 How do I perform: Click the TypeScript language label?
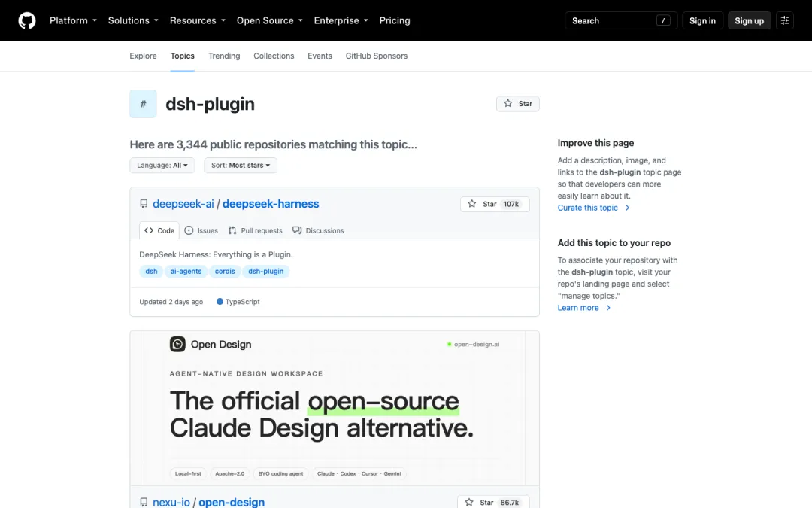tap(242, 302)
